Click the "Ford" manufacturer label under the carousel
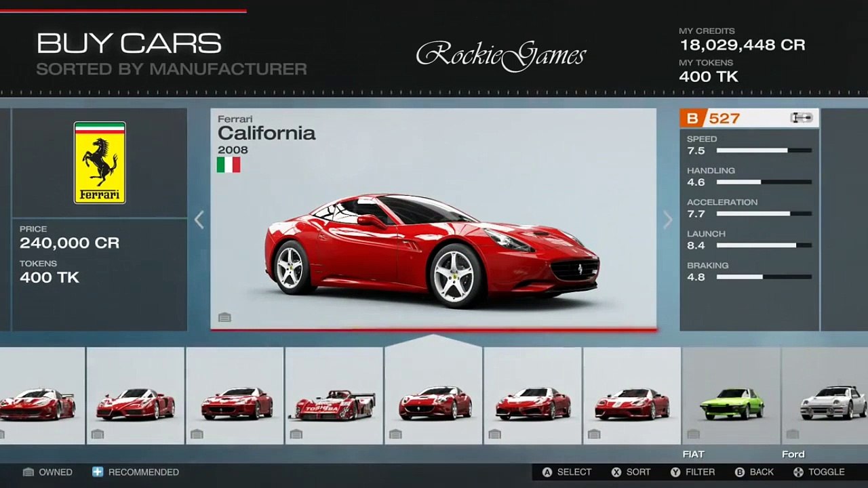Screen dimensions: 868x488 tap(793, 454)
